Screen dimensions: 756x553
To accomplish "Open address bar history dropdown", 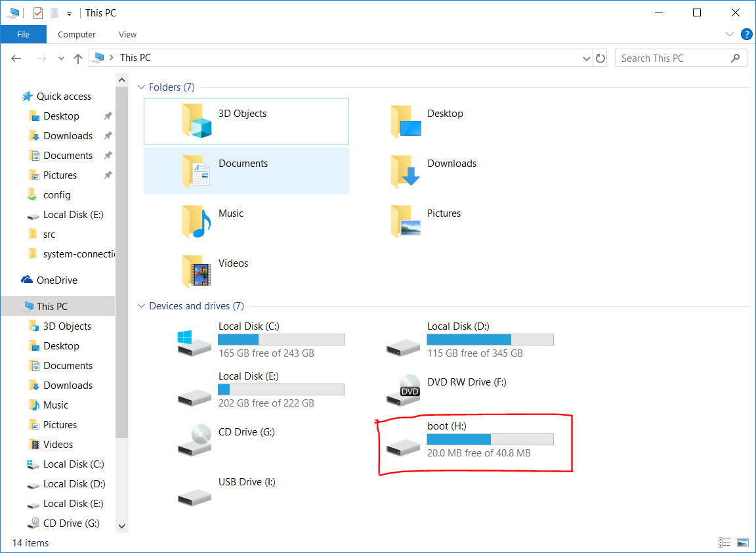I will [586, 58].
